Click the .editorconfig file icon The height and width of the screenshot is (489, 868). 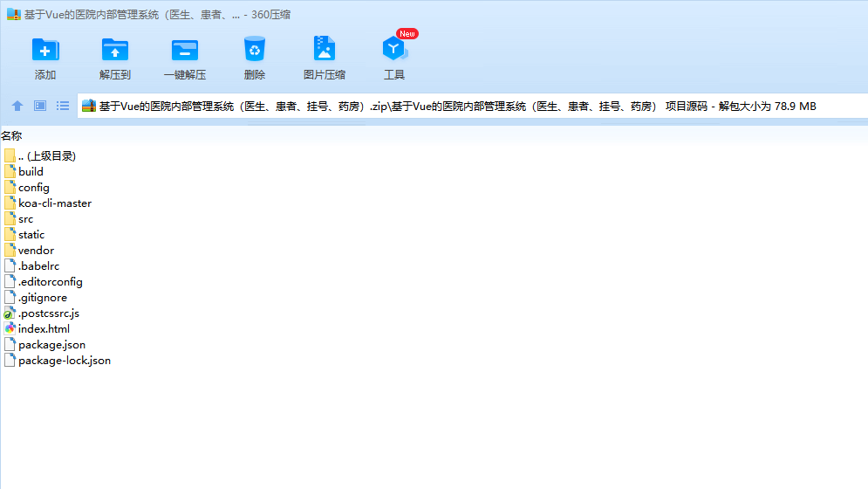(x=10, y=281)
